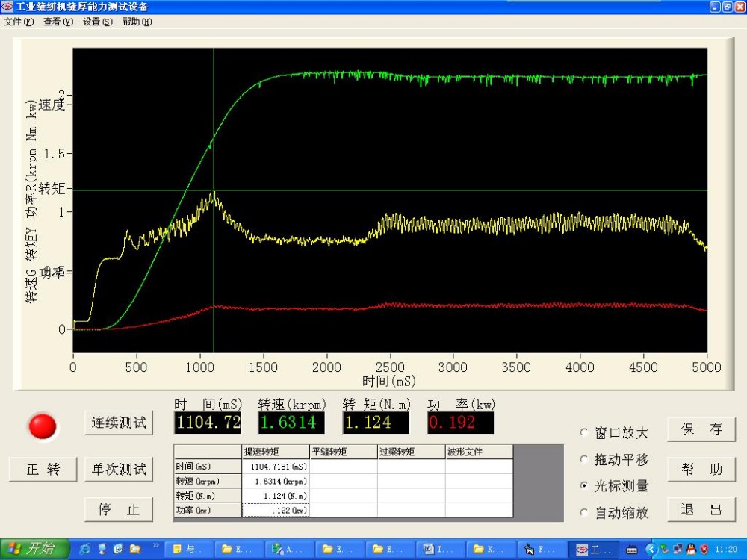Expand the hidden quick launch icons chevron
747x560 pixels.
pos(156,546)
